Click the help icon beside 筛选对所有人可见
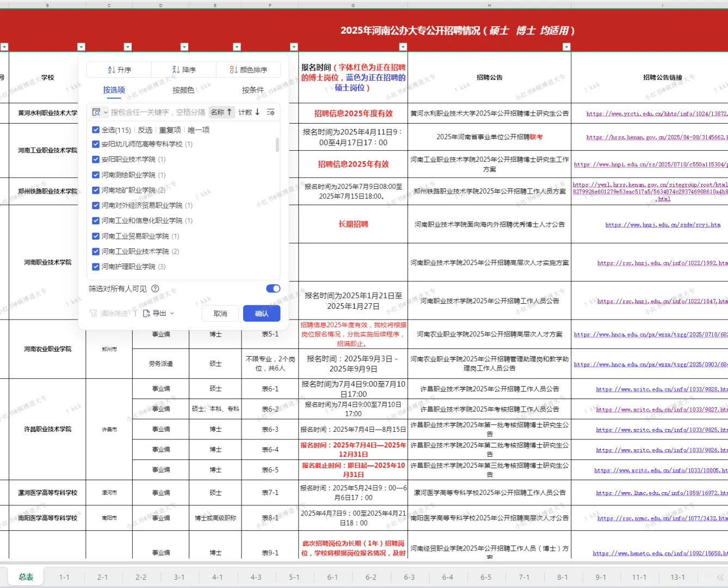The image size is (728, 588). (x=155, y=289)
